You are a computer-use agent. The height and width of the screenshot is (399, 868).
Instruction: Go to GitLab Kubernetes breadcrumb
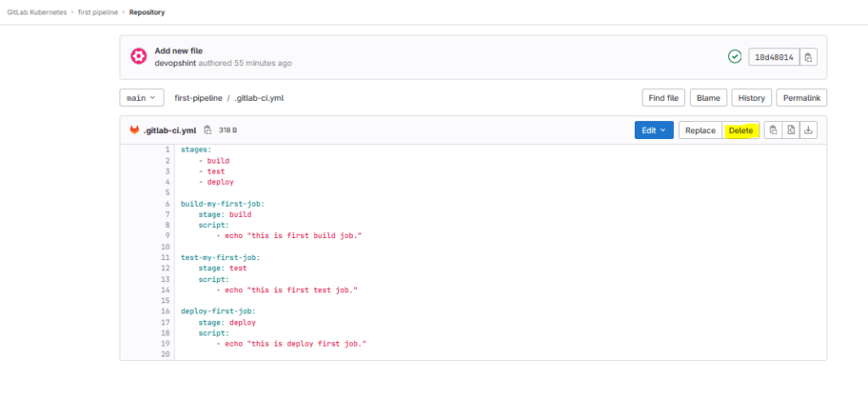tap(36, 12)
